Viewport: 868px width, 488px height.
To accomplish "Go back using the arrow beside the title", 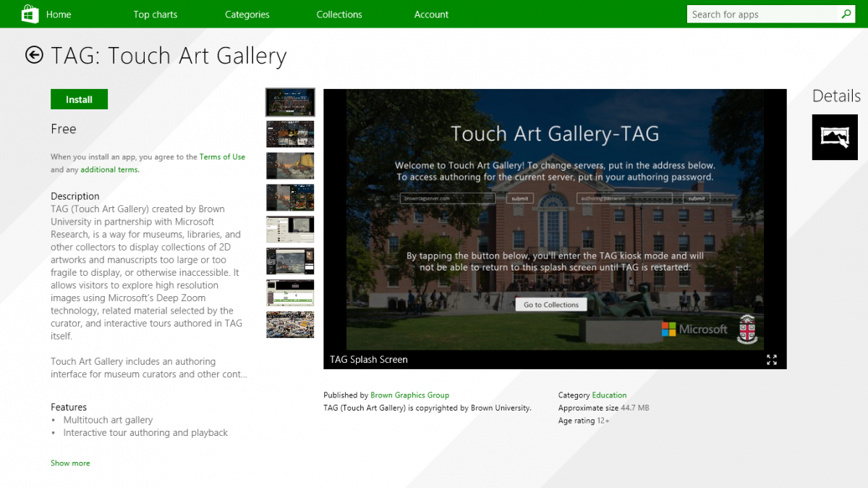I will click(x=34, y=55).
